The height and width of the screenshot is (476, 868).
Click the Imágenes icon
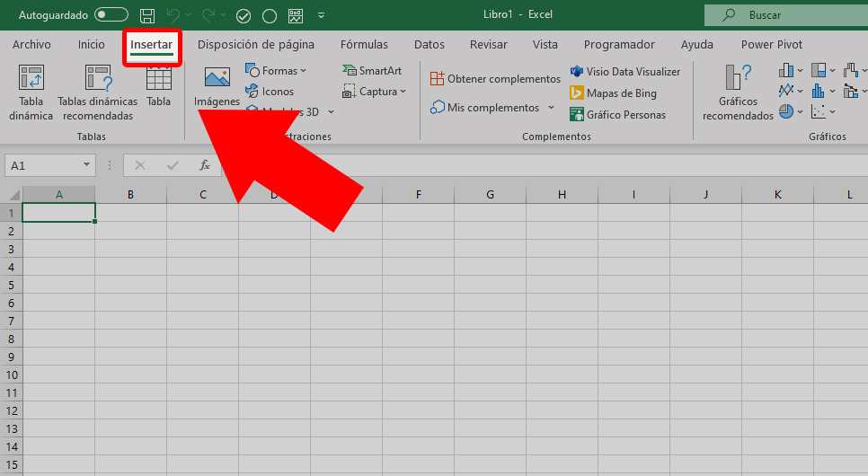[217, 87]
